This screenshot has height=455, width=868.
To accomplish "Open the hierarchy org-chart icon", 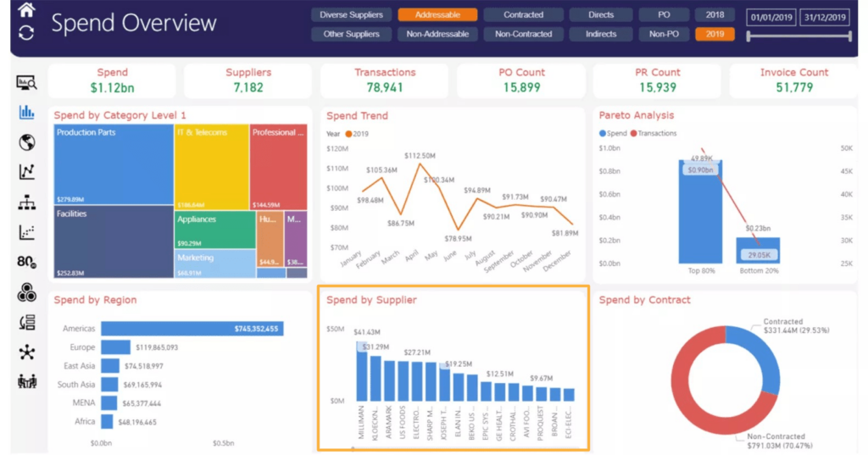I will point(26,203).
